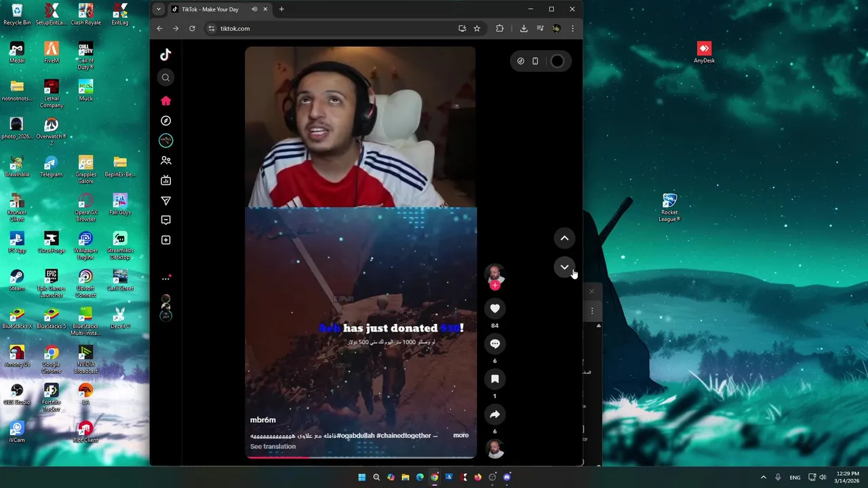Viewport: 868px width, 488px height.
Task: Select the Recycle Bin desktop icon
Action: (17, 14)
